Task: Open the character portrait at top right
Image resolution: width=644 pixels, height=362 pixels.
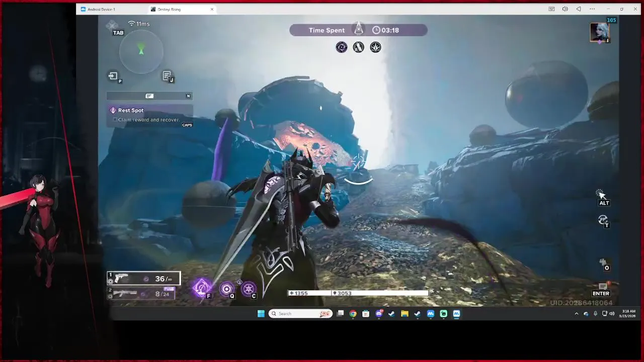Action: 600,33
